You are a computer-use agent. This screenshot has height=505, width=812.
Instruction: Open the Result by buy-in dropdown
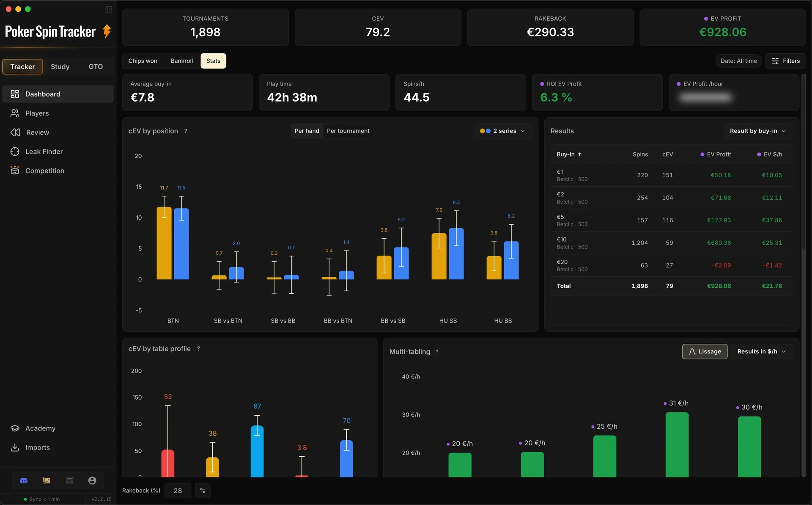(758, 131)
